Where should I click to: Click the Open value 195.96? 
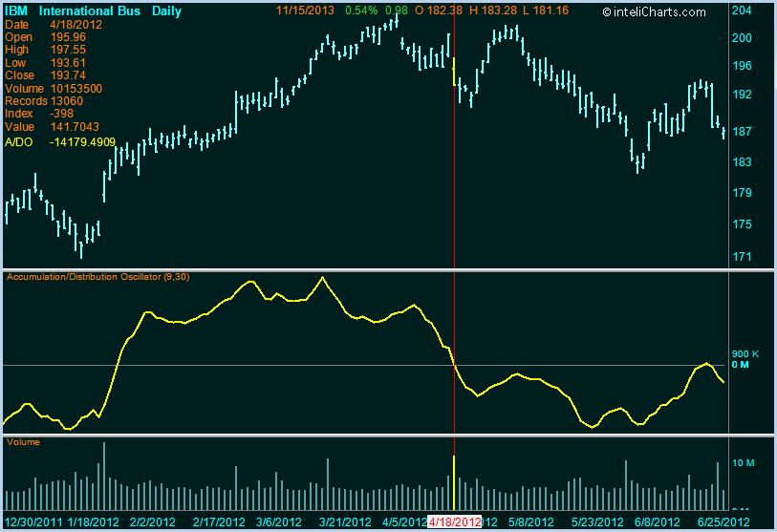click(68, 37)
